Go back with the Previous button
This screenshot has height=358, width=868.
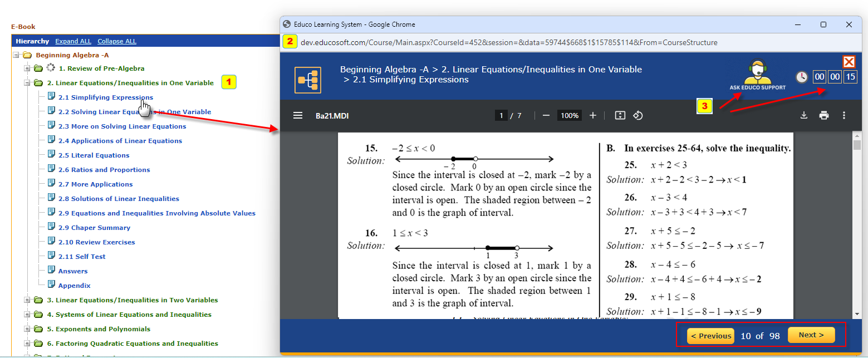point(710,336)
